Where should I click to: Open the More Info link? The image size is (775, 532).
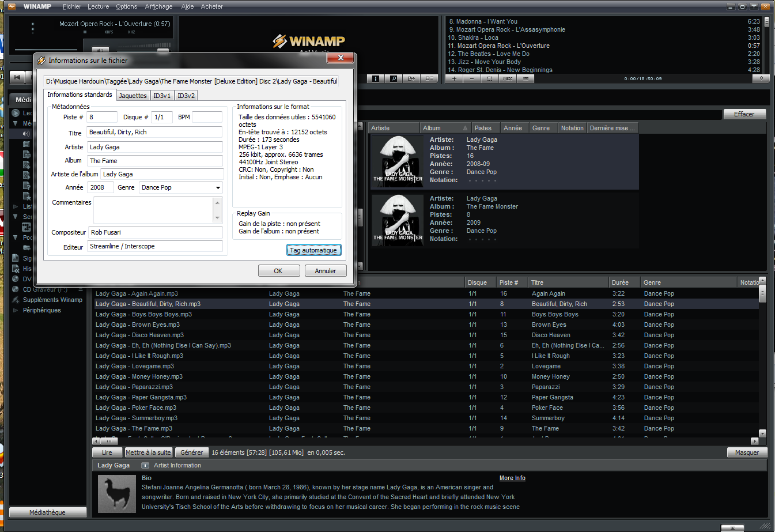[x=512, y=478]
